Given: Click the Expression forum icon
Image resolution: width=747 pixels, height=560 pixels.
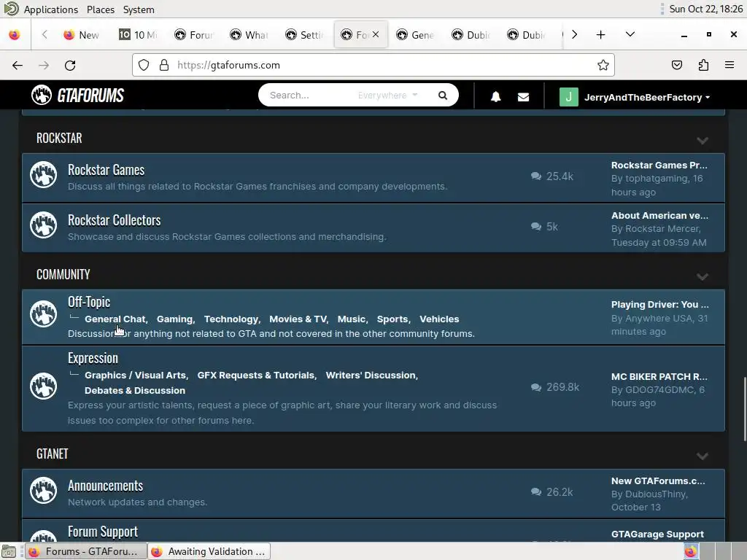Looking at the screenshot, I should tap(43, 386).
